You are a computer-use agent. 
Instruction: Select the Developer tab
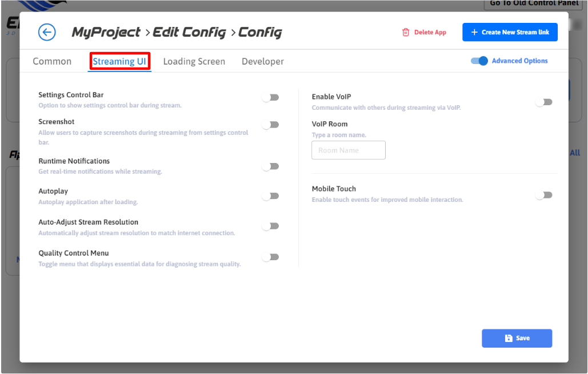[x=262, y=62]
